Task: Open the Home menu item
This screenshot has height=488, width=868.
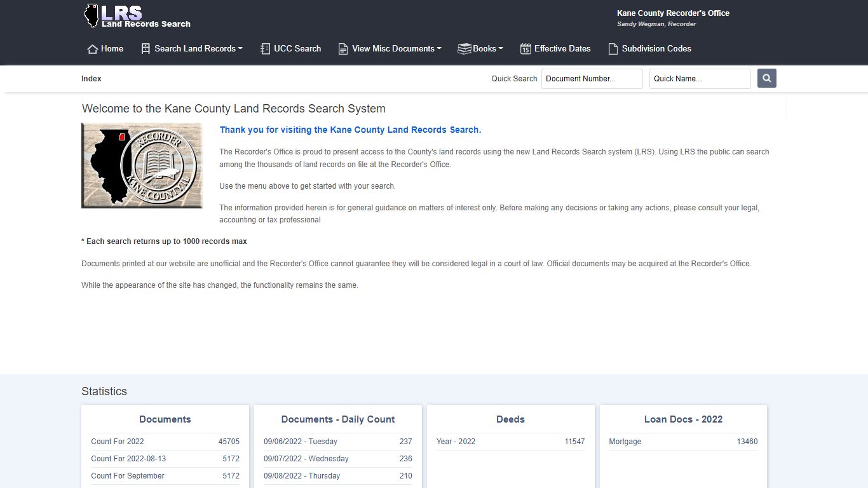Action: (105, 49)
